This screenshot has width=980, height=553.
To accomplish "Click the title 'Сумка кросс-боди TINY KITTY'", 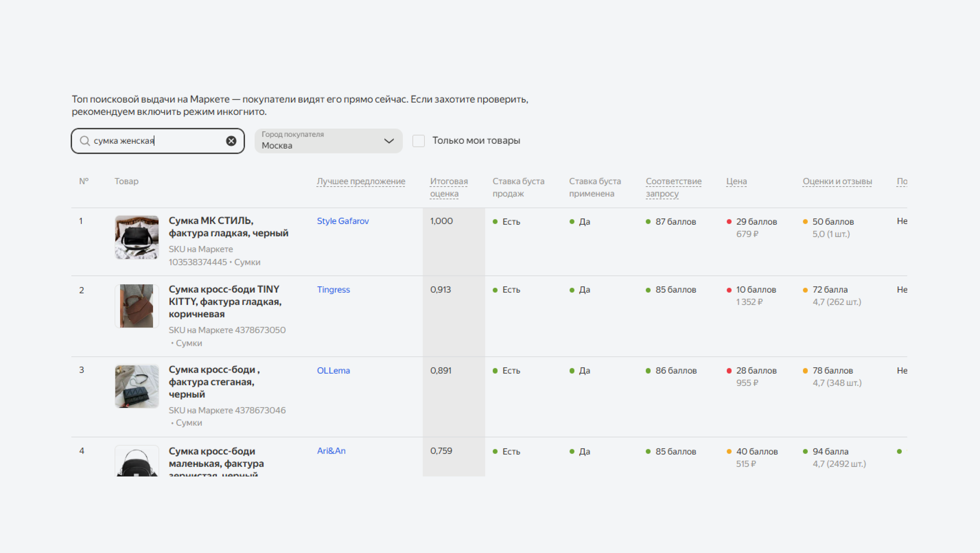I will 225,301.
